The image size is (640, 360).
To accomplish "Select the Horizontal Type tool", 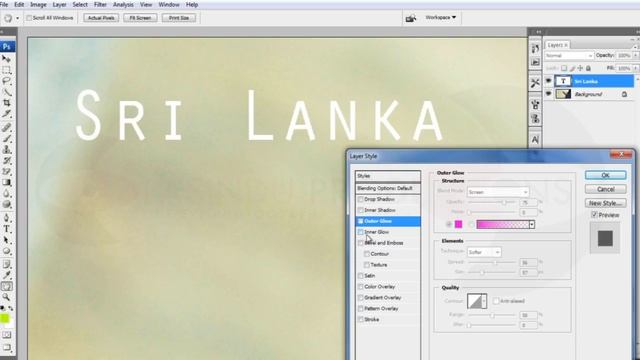I will tap(6, 229).
